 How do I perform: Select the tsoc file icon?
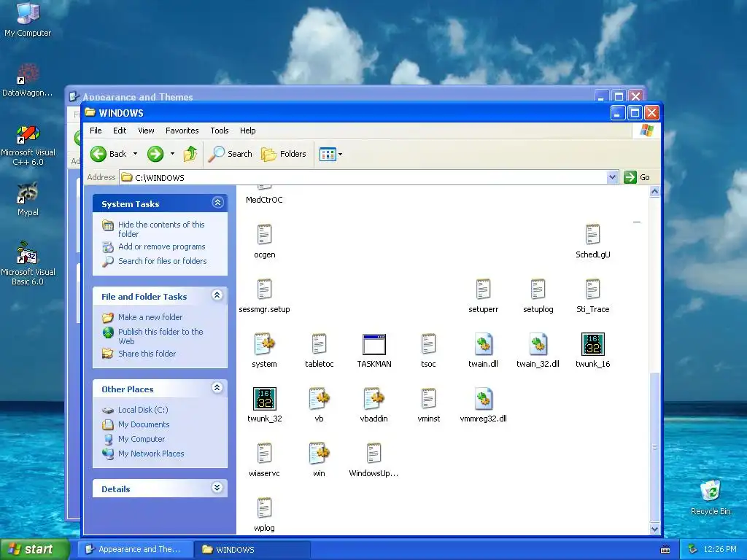click(428, 344)
